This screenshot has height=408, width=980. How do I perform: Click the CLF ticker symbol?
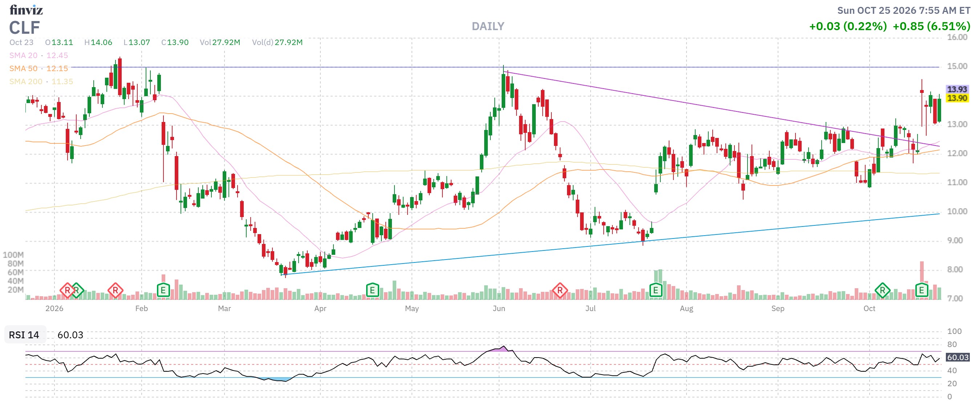24,28
